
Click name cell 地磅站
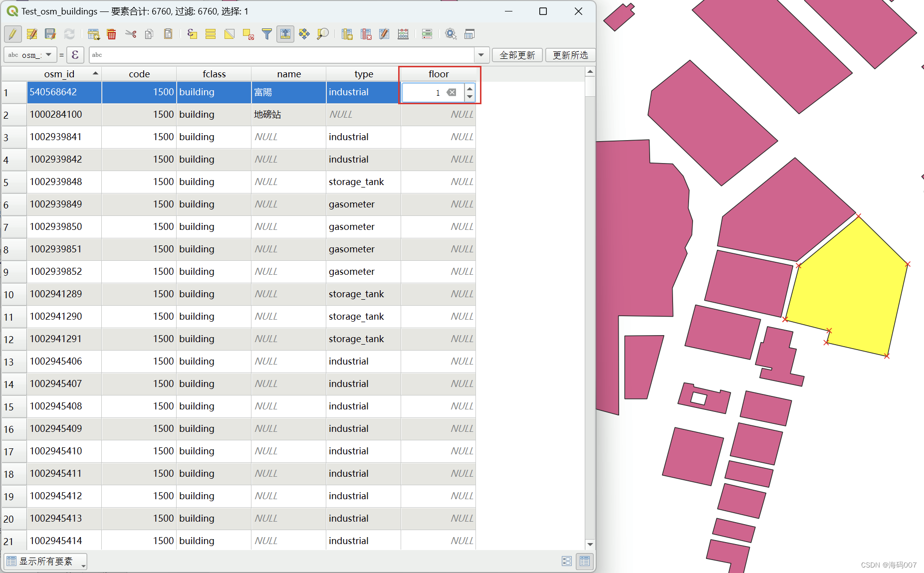point(289,115)
